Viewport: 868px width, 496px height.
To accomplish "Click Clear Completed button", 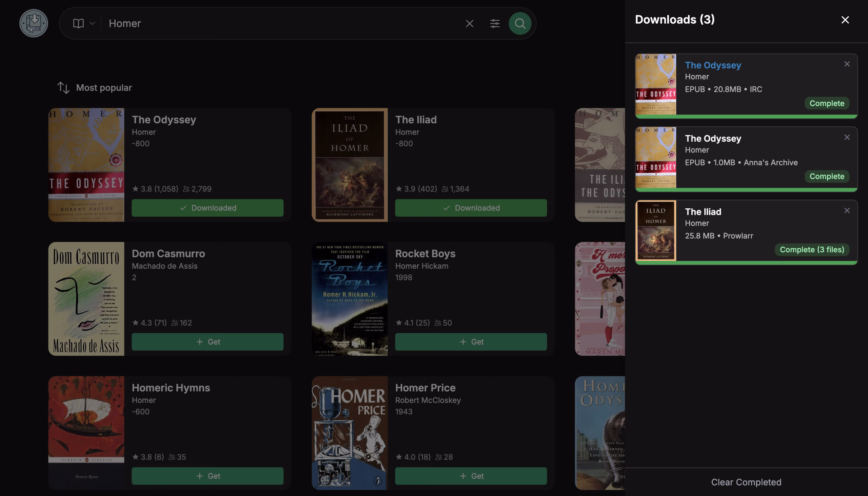I will [746, 482].
